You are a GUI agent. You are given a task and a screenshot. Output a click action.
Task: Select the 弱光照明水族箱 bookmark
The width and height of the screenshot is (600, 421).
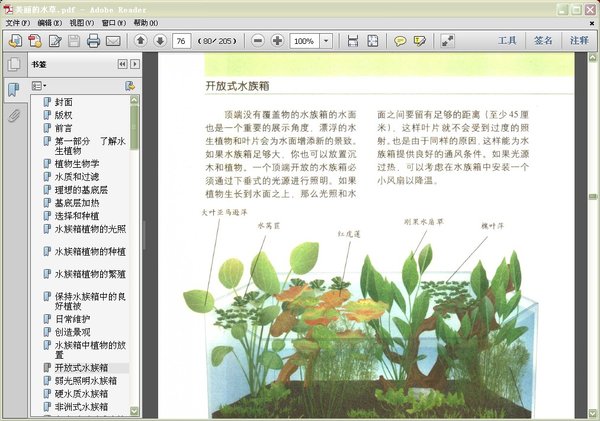pyautogui.click(x=85, y=381)
